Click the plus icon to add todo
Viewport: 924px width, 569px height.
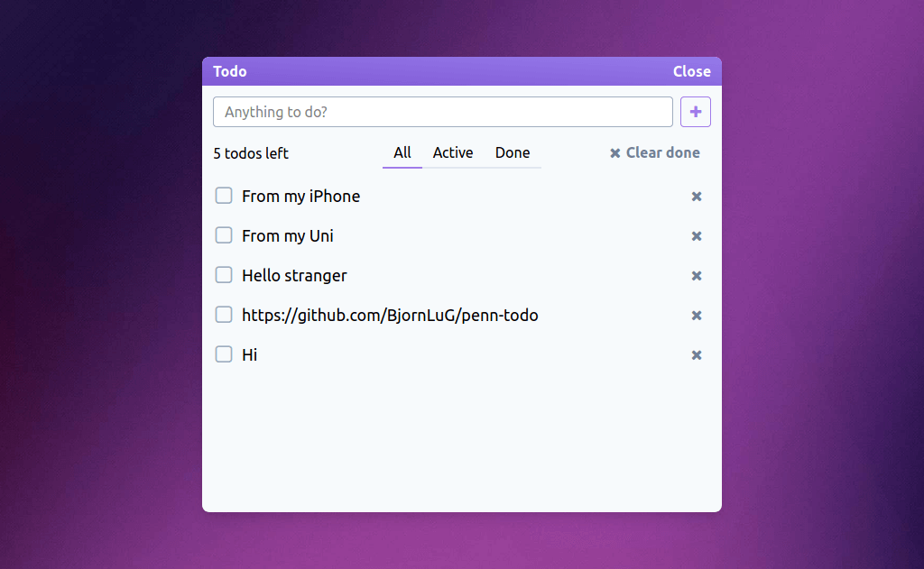click(x=695, y=112)
